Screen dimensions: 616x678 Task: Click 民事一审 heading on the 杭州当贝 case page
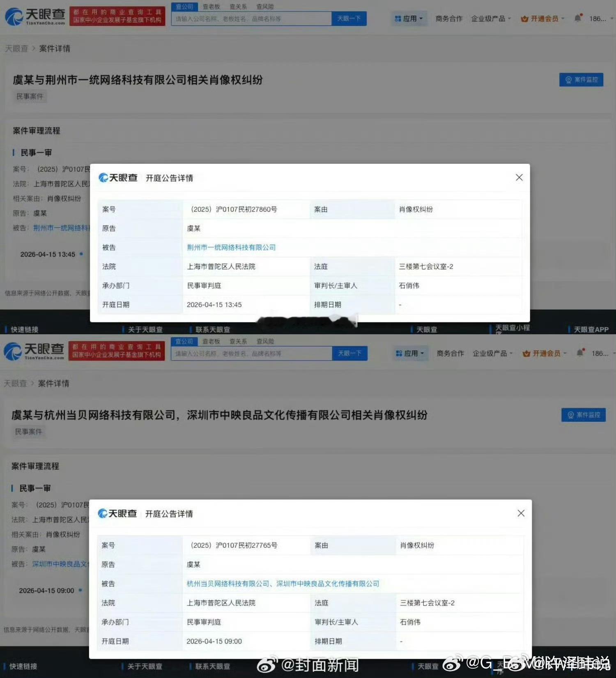point(35,488)
